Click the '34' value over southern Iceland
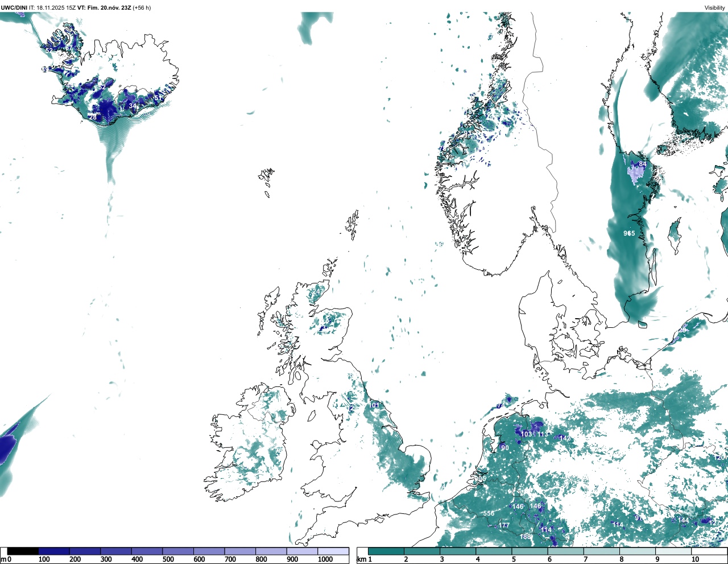The image size is (728, 564). (133, 106)
